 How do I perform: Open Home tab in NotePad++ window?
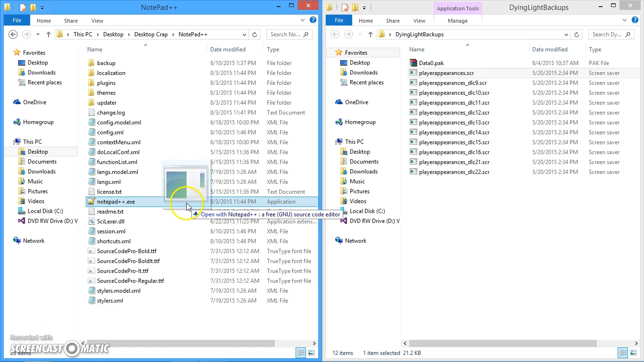44,21
